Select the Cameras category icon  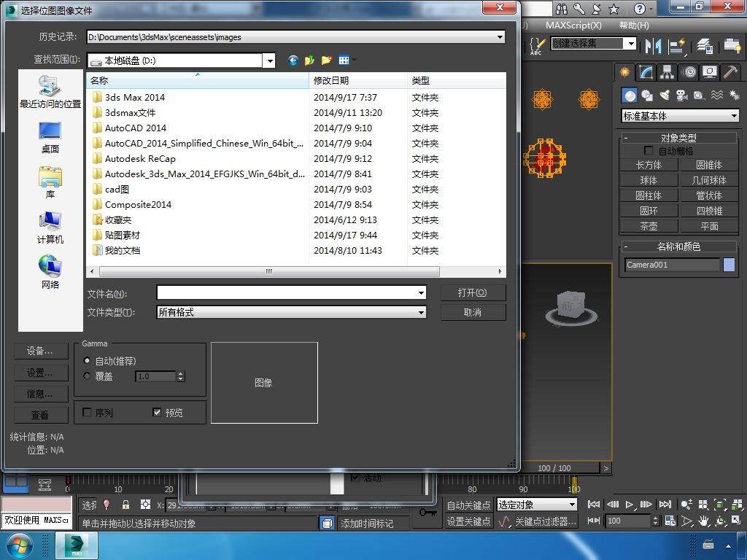tap(682, 96)
